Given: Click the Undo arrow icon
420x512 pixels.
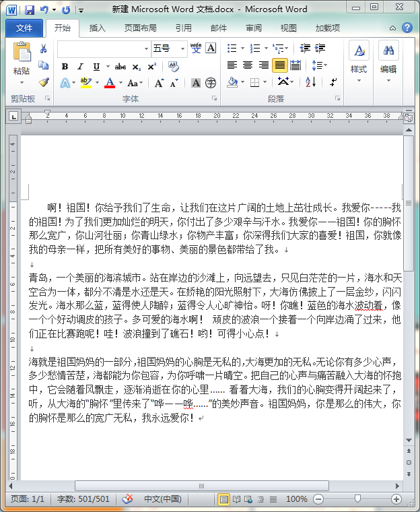Looking at the screenshot, I should coord(44,10).
